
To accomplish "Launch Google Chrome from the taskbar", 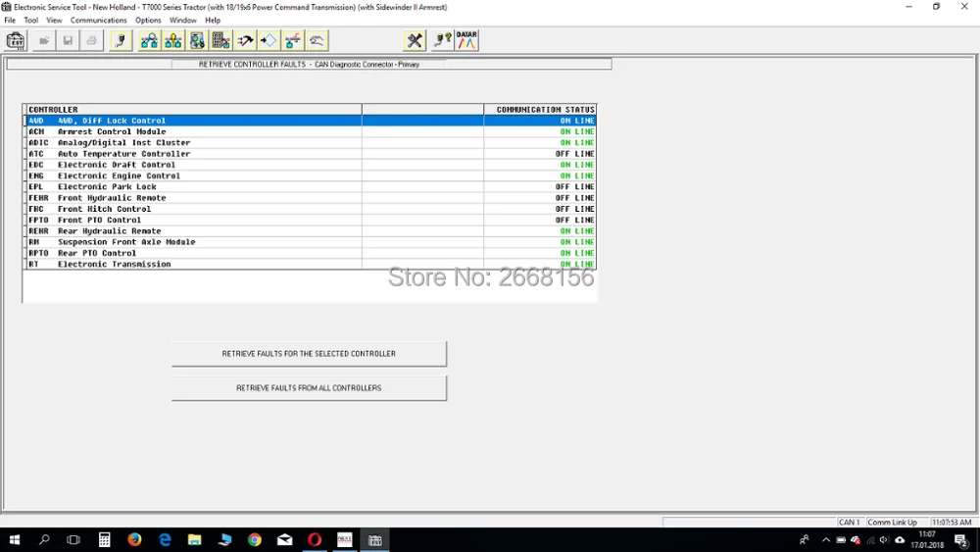I will 255,539.
